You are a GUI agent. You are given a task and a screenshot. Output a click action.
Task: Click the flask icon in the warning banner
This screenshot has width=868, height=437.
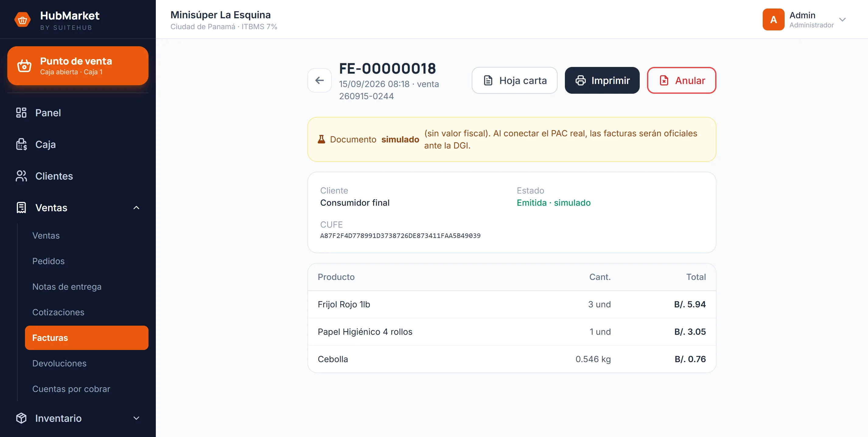coord(321,139)
